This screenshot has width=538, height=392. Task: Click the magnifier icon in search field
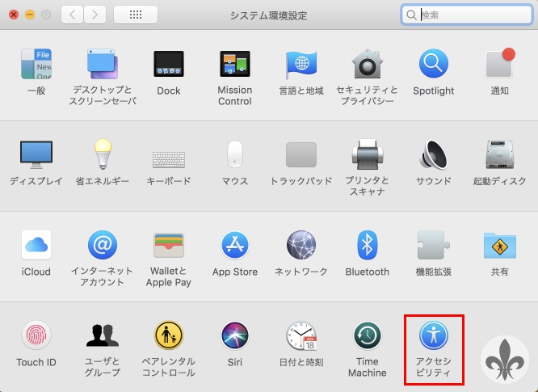coord(411,15)
